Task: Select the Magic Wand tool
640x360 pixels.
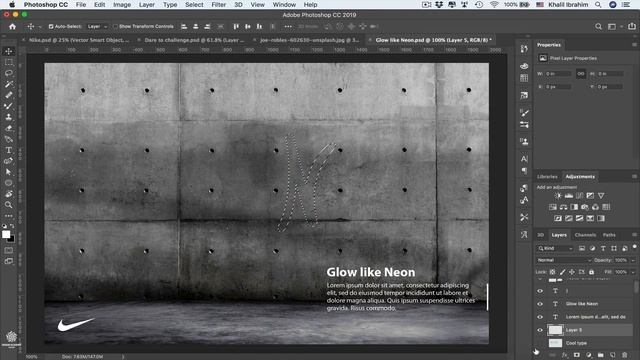Action: (x=9, y=84)
